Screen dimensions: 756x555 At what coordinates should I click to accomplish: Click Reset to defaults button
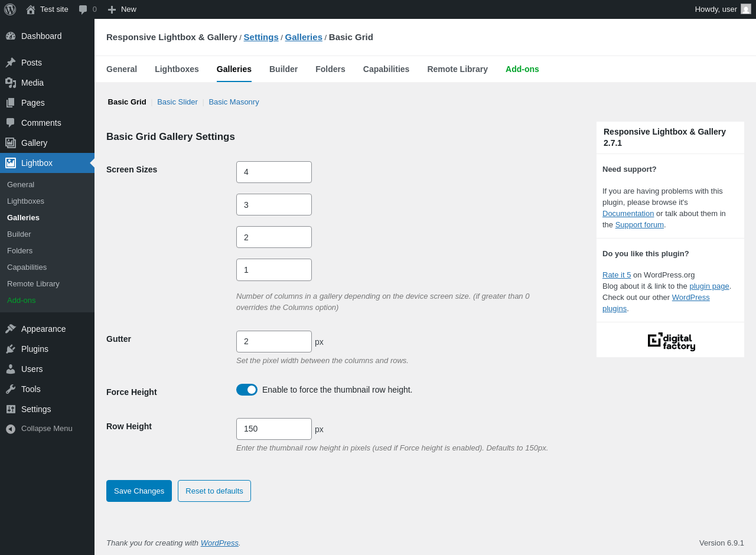(x=214, y=491)
